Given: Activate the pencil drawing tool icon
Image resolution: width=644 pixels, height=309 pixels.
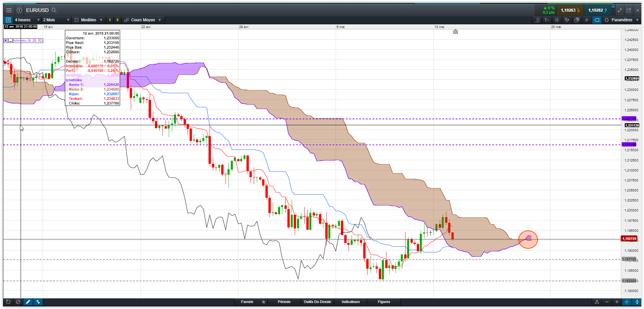Looking at the screenshot, I should 28,302.
